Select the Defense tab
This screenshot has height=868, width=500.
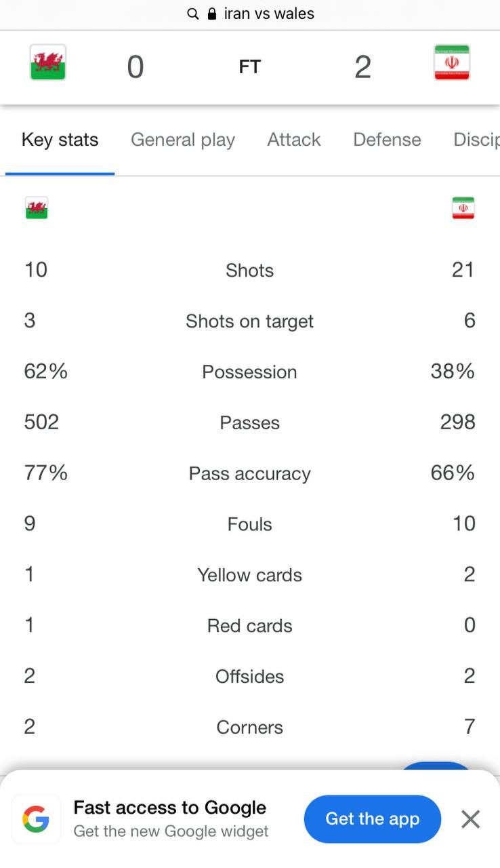pyautogui.click(x=387, y=140)
